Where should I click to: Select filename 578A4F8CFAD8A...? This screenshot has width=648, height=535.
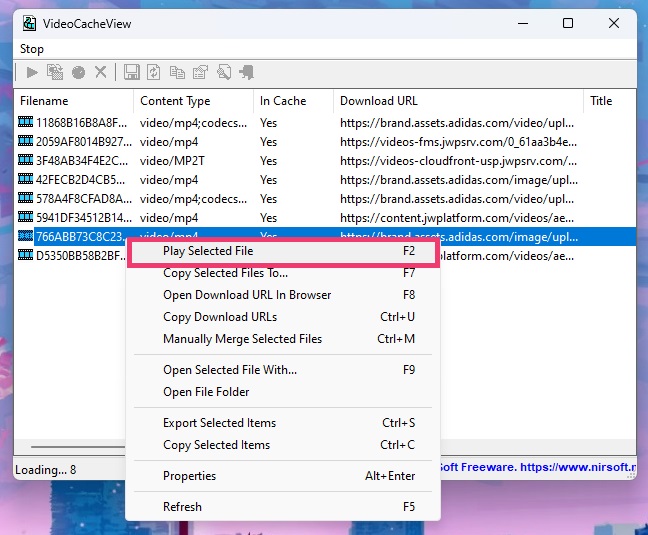click(84, 199)
